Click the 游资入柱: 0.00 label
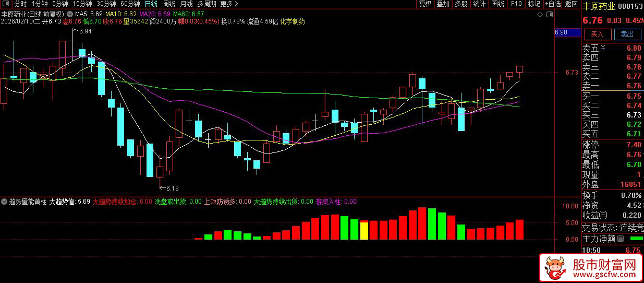644x283 pixels. tap(337, 201)
